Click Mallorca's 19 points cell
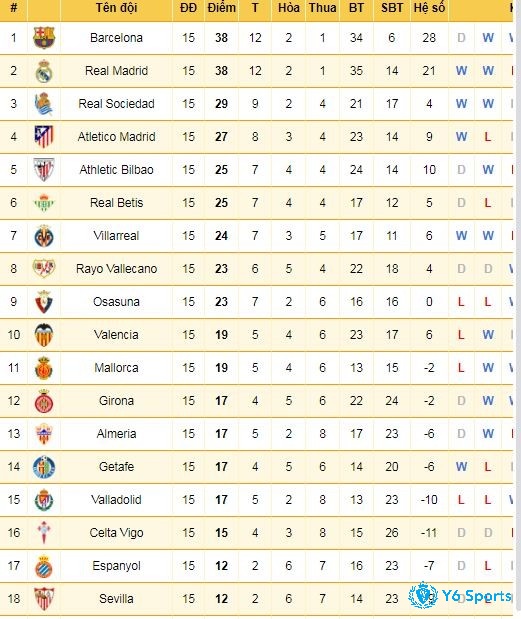The image size is (521, 619). [221, 368]
